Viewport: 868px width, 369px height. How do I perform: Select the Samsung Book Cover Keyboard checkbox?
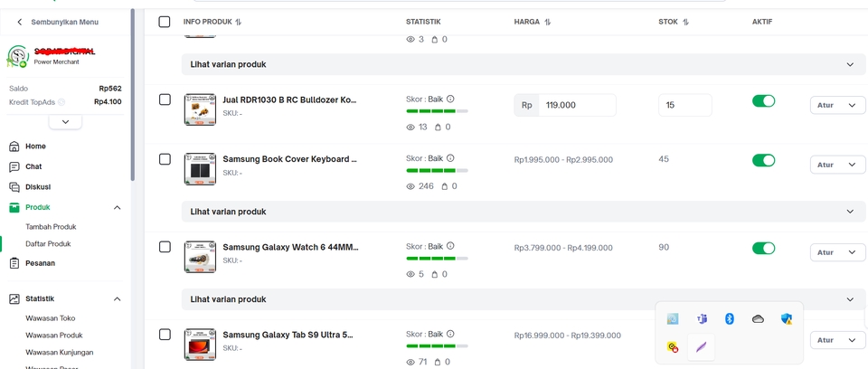[165, 159]
